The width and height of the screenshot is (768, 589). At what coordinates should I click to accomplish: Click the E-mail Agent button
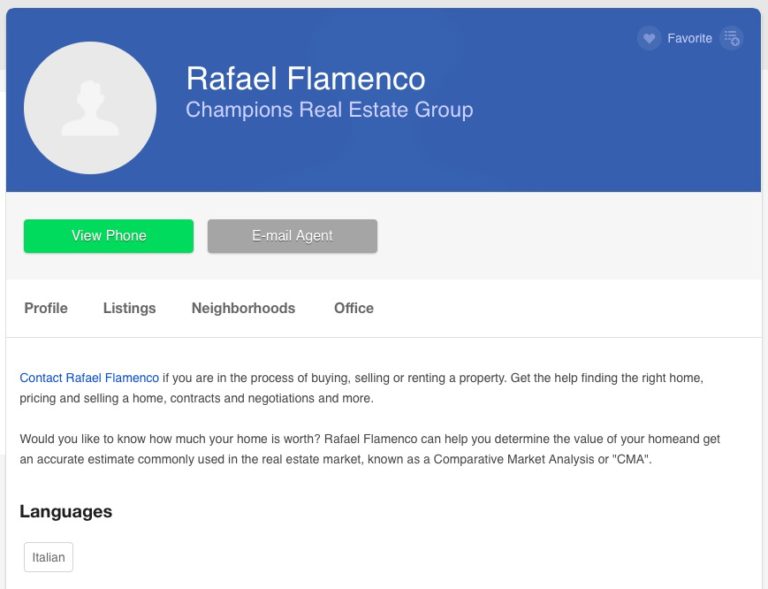click(x=292, y=236)
